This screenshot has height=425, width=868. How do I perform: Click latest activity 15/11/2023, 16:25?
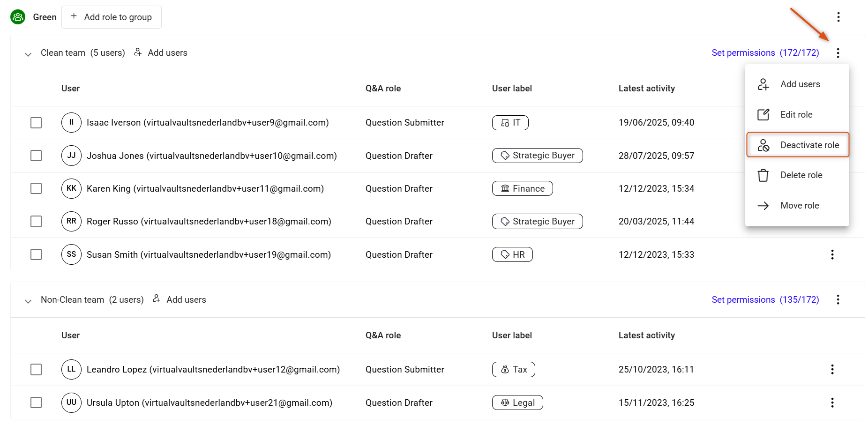pyautogui.click(x=656, y=403)
